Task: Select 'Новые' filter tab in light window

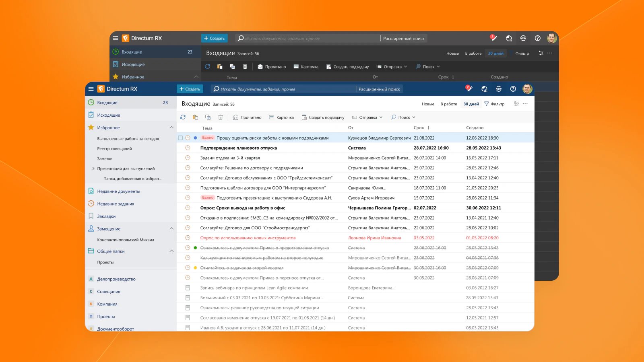Action: tap(428, 104)
